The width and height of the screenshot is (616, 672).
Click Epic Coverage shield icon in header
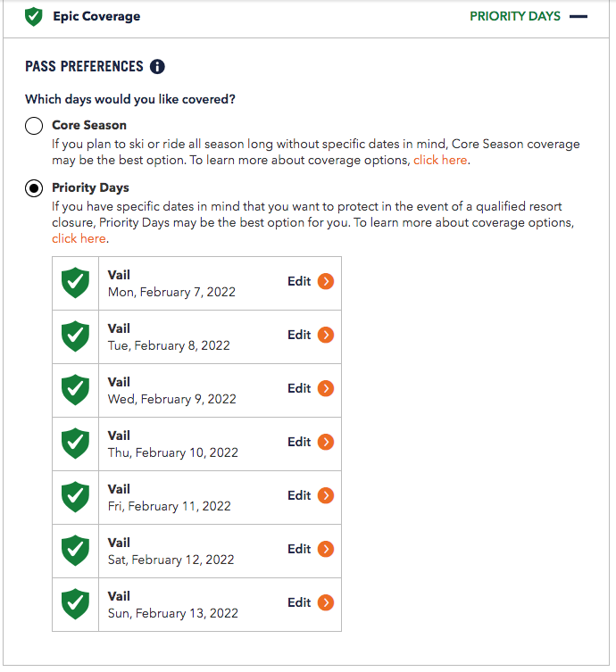point(34,16)
